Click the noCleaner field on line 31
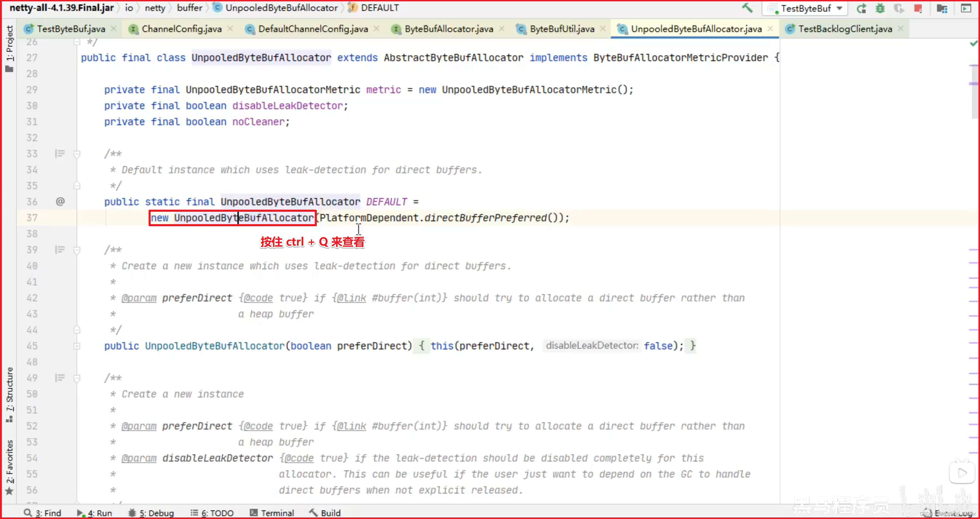This screenshot has width=980, height=519. tap(258, 121)
